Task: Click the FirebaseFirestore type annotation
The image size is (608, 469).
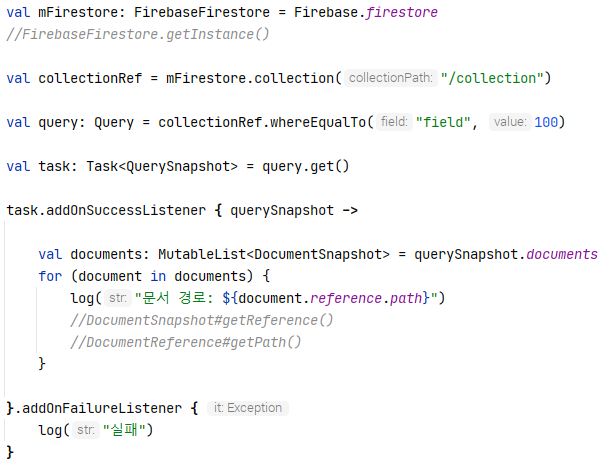Action: coord(202,12)
